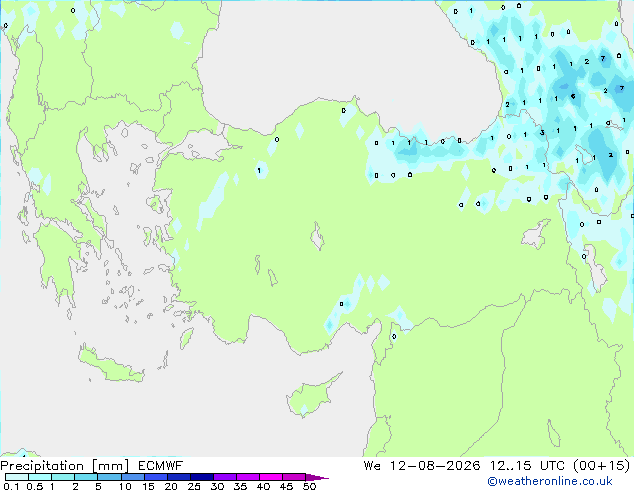
Task: Click the legend label '50'
Action: coord(309,486)
